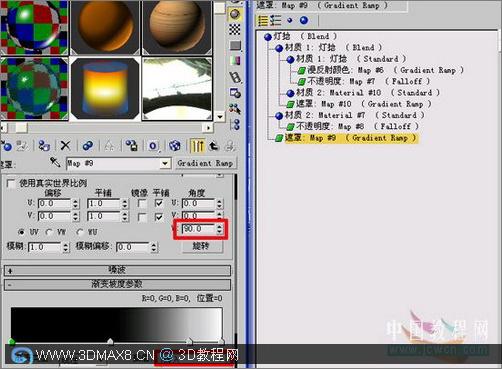The height and width of the screenshot is (369, 502).
Task: Switch navigator to View List mode
Action: pos(263,21)
